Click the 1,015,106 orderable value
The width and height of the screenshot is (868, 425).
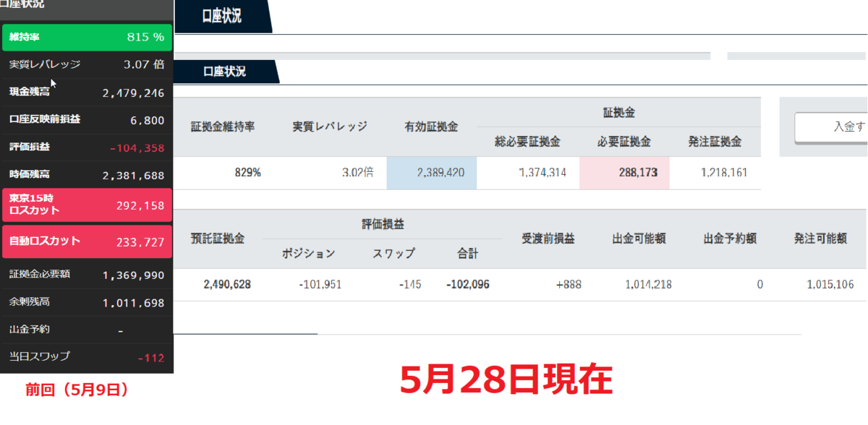pos(830,284)
